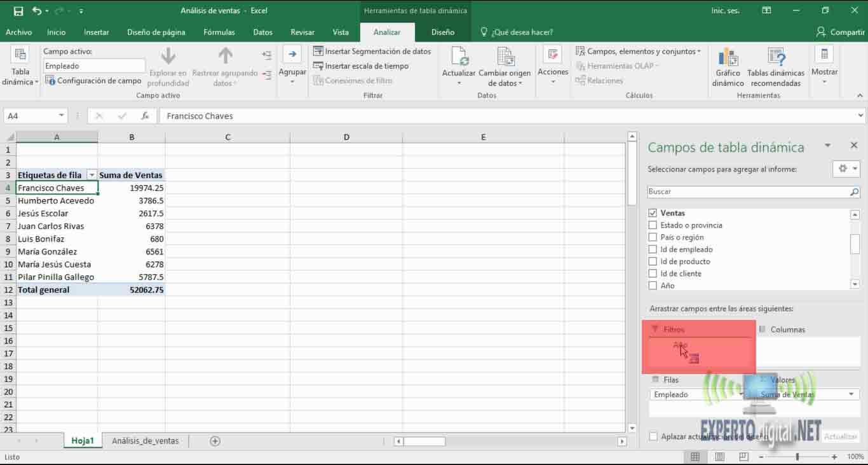
Task: Add a new sheet with plus icon
Action: pyautogui.click(x=215, y=441)
